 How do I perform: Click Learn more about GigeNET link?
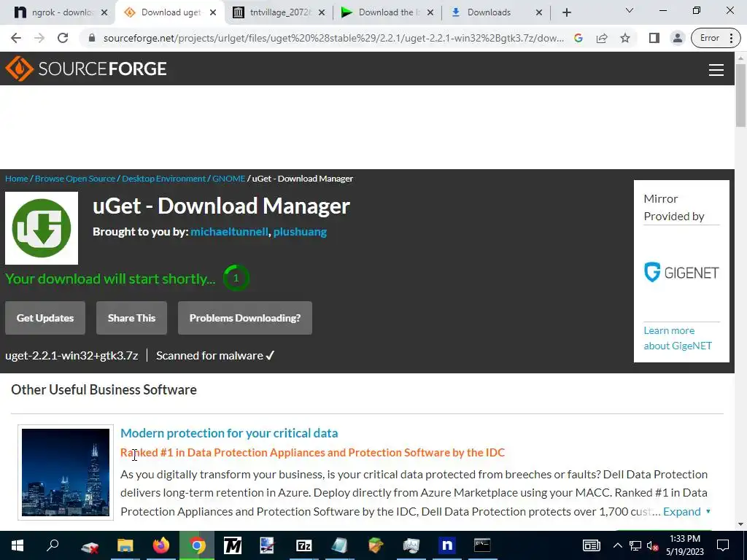coord(678,338)
